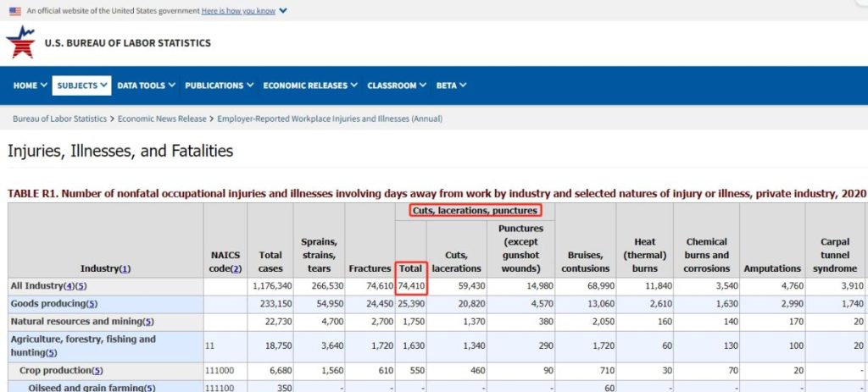Viewport: 868px width, 392px height.
Task: Click the Economic News Release breadcrumb link
Action: 164,119
